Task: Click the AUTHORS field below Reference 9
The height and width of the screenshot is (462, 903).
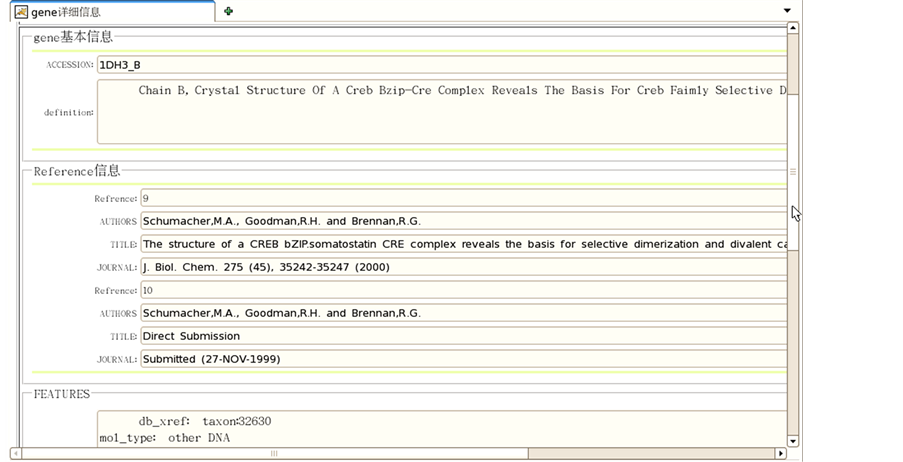Action: [x=460, y=221]
